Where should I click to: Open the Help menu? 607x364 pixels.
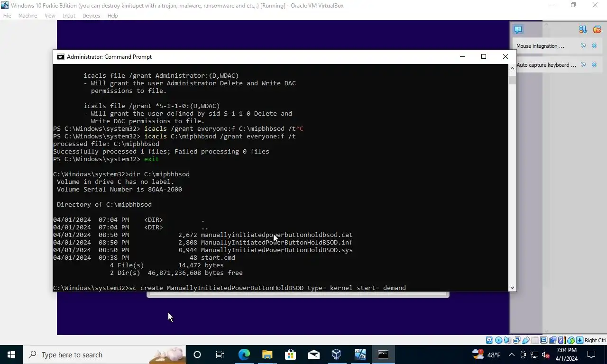pyautogui.click(x=112, y=16)
